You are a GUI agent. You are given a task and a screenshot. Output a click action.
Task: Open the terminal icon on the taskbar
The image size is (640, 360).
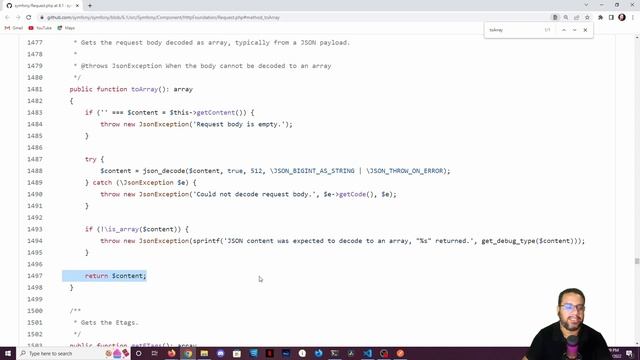(335, 353)
